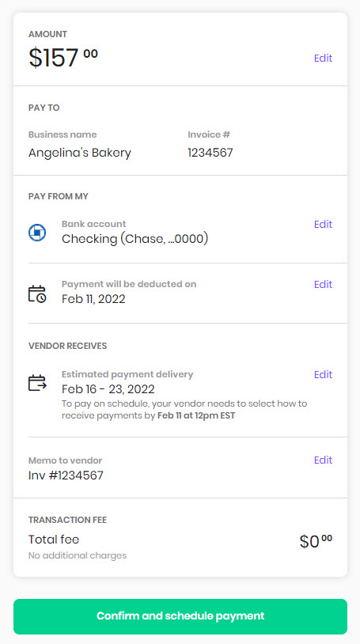Click the Inv #1234567 memo text
Viewport: 360px width, 644px height.
pos(66,475)
